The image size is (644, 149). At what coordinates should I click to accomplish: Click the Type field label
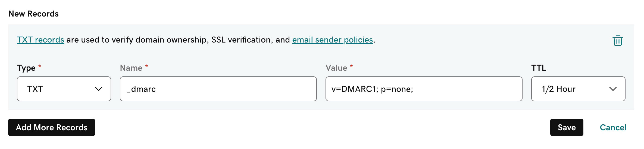pyautogui.click(x=26, y=68)
